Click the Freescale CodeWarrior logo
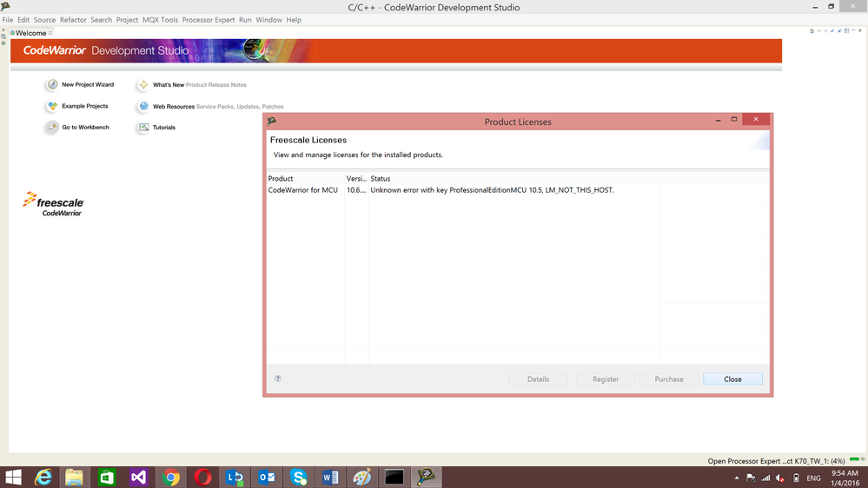 click(x=53, y=204)
